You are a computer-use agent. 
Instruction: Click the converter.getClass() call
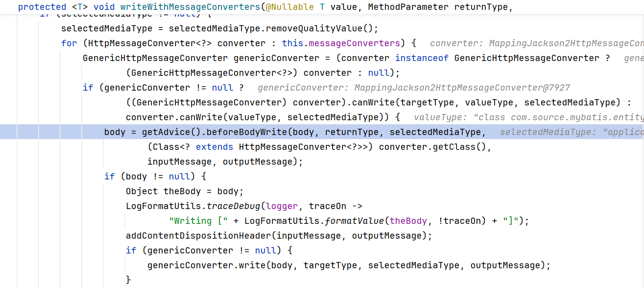click(x=433, y=147)
